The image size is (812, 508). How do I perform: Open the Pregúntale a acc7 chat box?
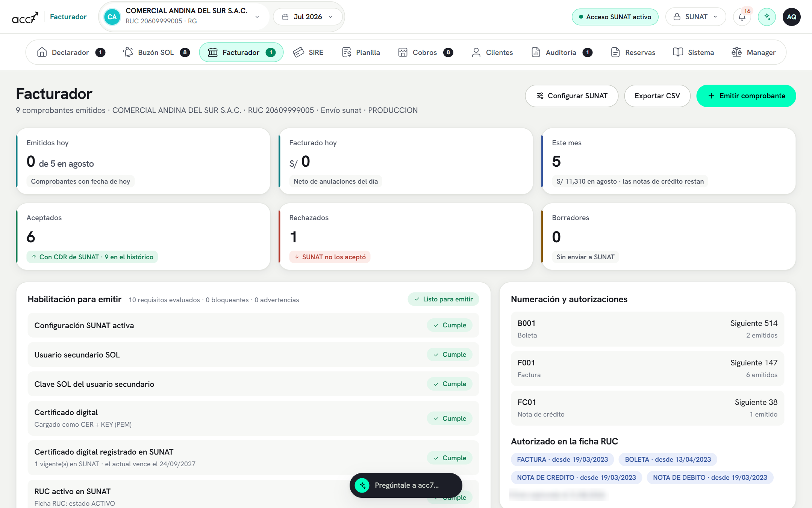pos(406,485)
